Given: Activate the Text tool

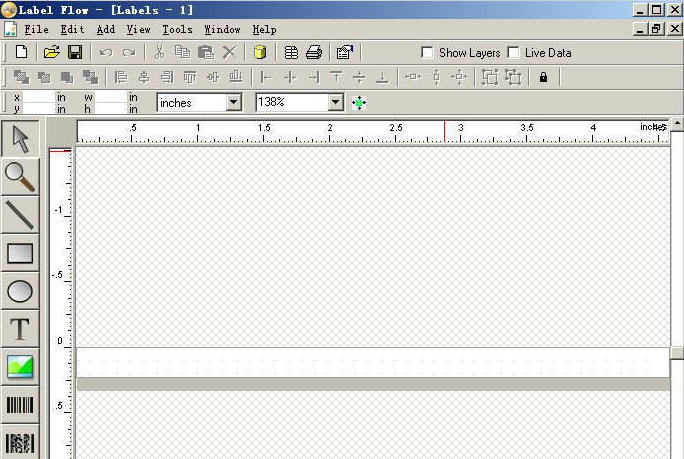Looking at the screenshot, I should click(x=20, y=329).
